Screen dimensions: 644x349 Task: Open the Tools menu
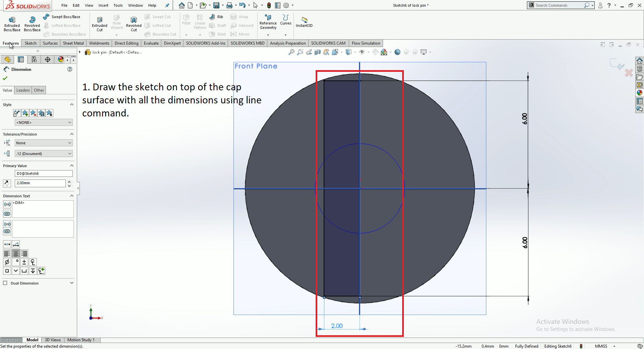click(118, 5)
